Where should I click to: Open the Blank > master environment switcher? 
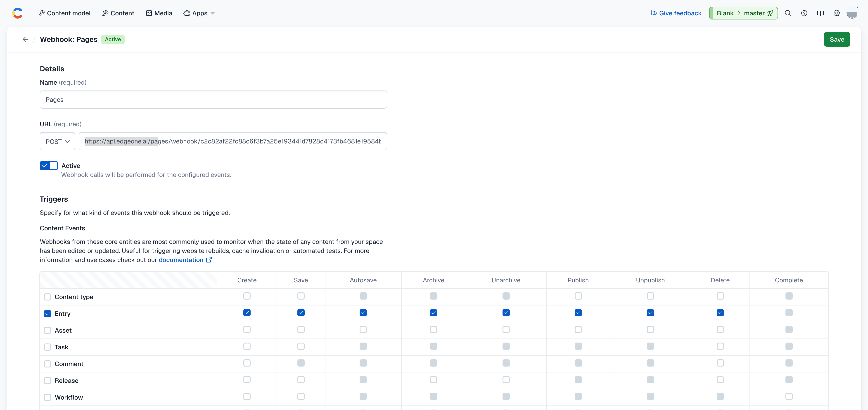click(x=743, y=13)
